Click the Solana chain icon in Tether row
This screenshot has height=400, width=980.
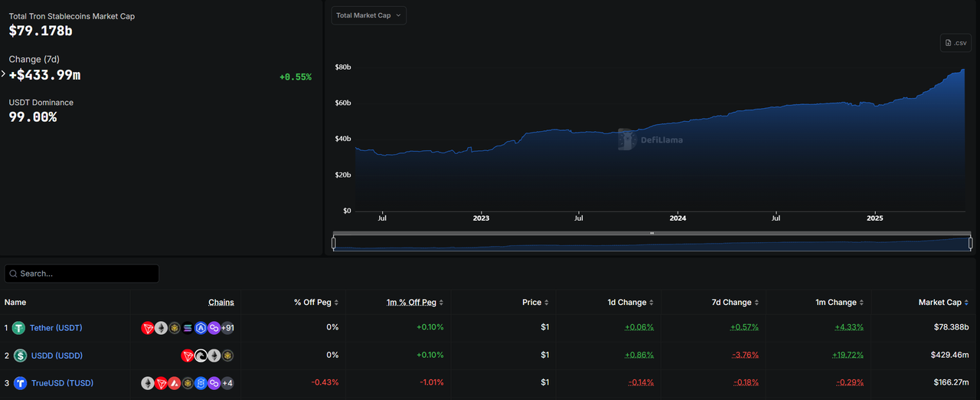pos(188,328)
